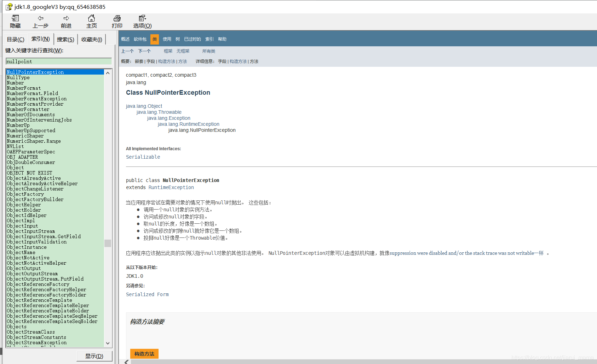Open the 已过时的 deprecated nav item
Image resolution: width=597 pixels, height=364 pixels.
click(x=193, y=39)
